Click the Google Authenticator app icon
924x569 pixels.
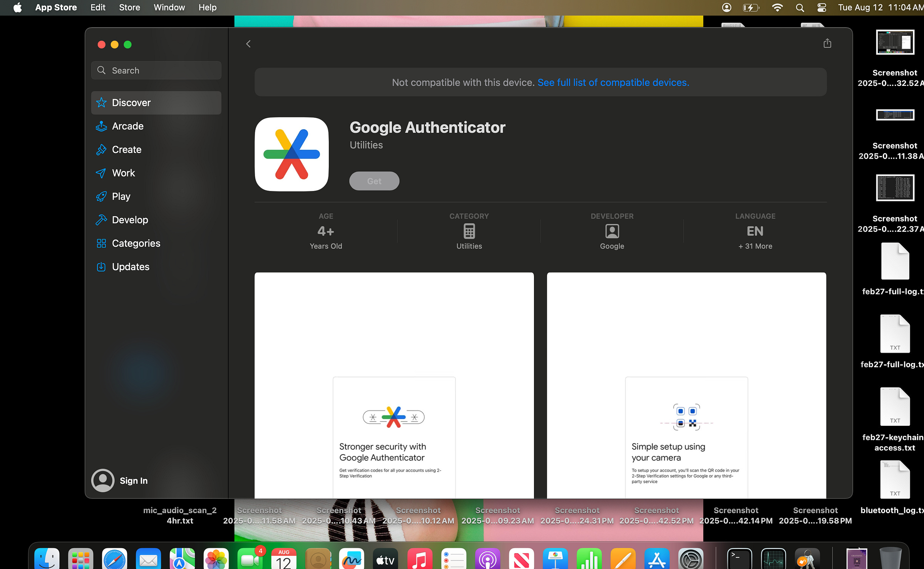(x=291, y=154)
